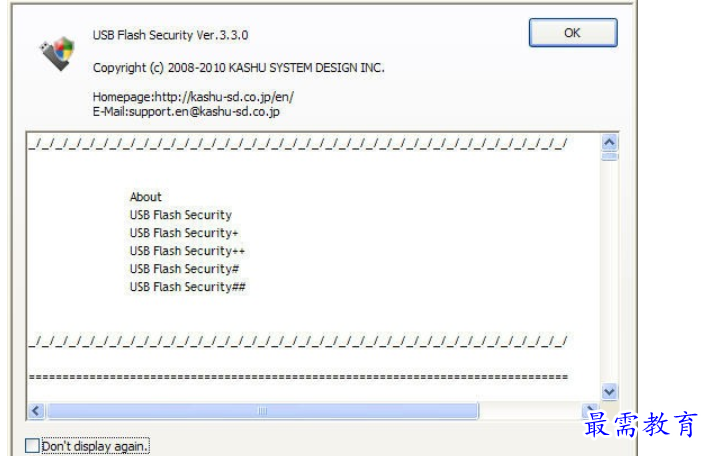Image resolution: width=706 pixels, height=456 pixels.
Task: Click the Don't display again label text
Action: click(95, 446)
